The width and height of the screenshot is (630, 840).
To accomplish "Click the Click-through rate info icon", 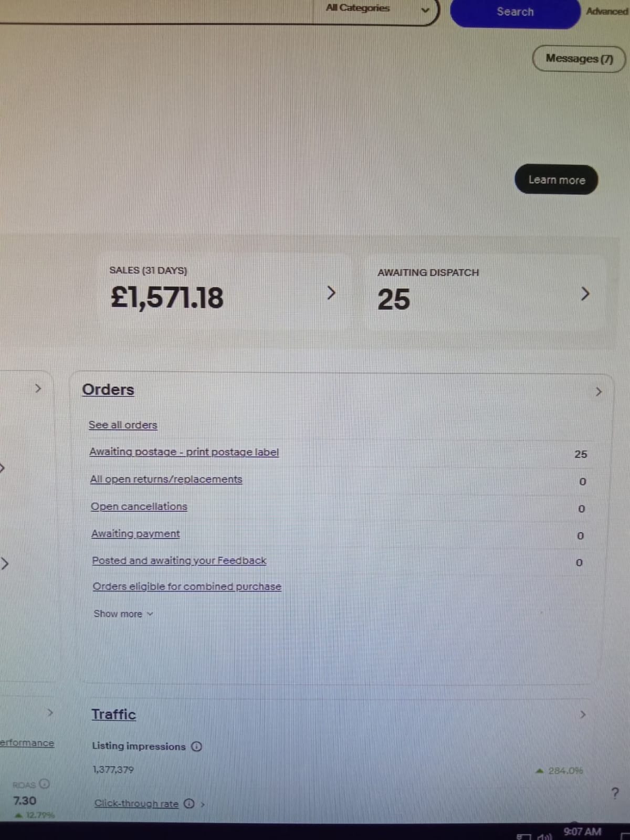I will (x=190, y=804).
